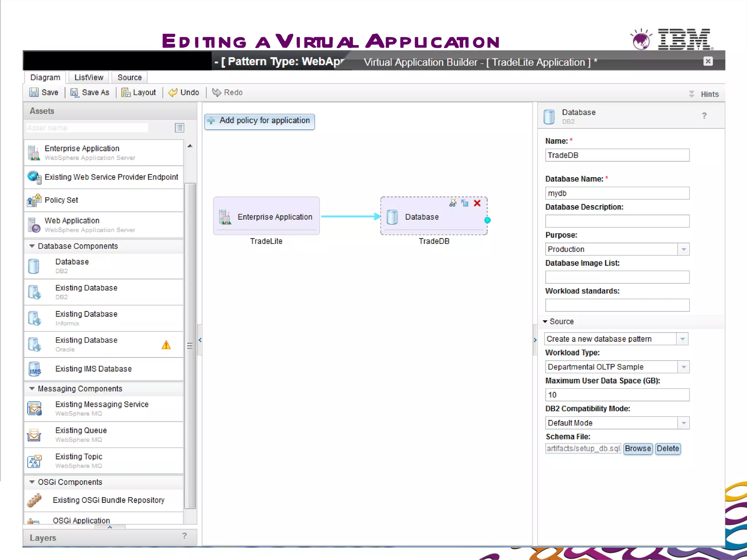Collapse Database Components section
This screenshot has height=560, width=747.
[32, 246]
